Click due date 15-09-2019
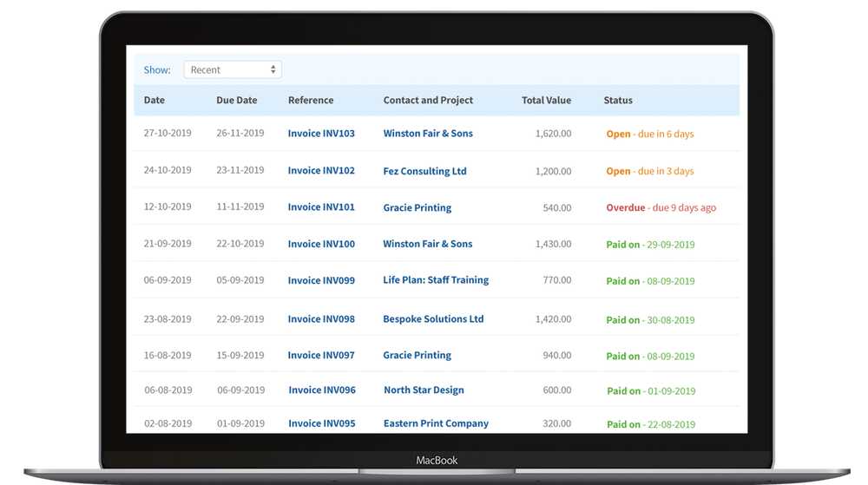This screenshot has height=485, width=868. click(240, 355)
